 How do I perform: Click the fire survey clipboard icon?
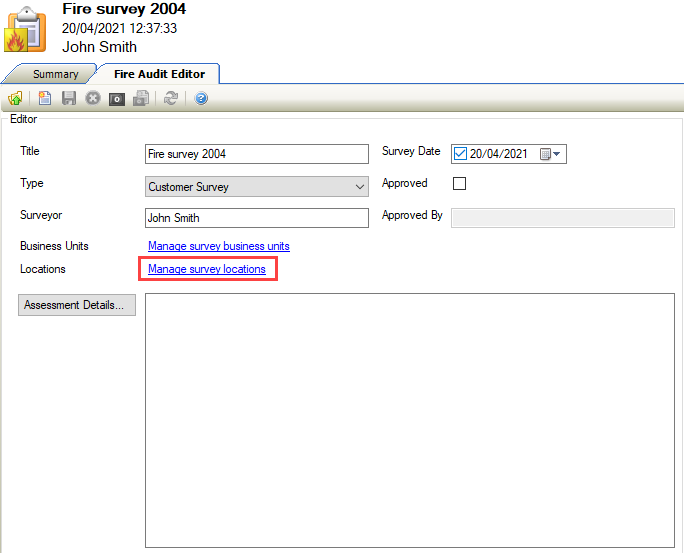(x=25, y=27)
